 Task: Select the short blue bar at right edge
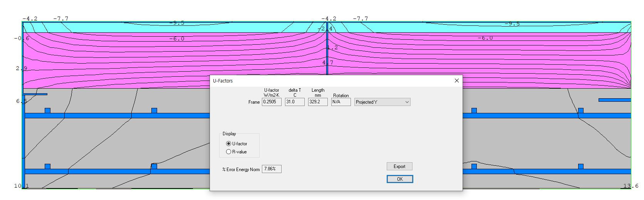pyautogui.click(x=614, y=100)
